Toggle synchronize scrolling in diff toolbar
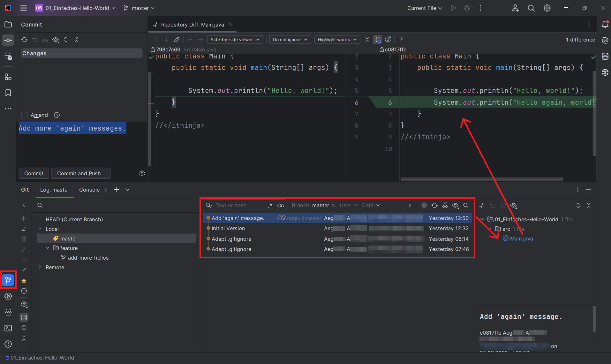This screenshot has height=364, width=611. tap(378, 40)
